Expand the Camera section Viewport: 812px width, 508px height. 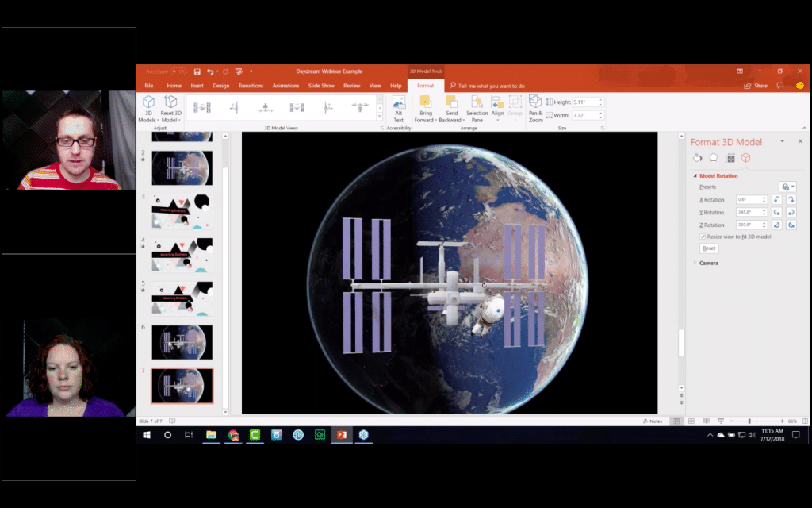point(708,263)
